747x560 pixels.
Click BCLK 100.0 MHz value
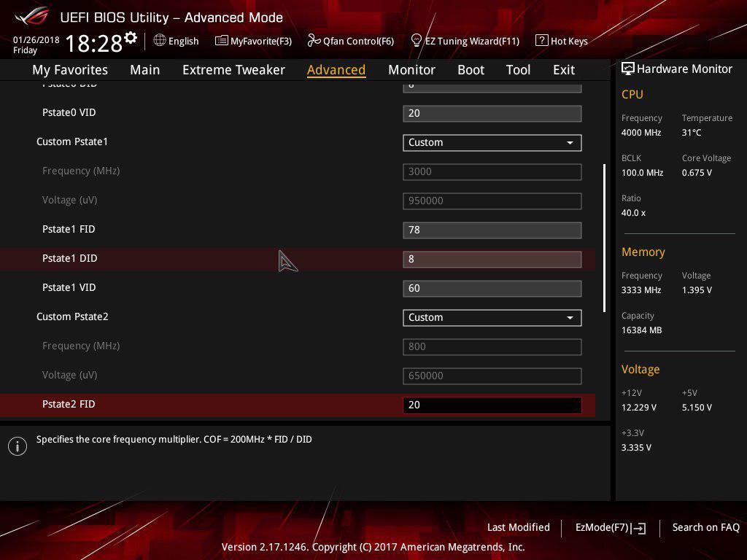tap(642, 173)
